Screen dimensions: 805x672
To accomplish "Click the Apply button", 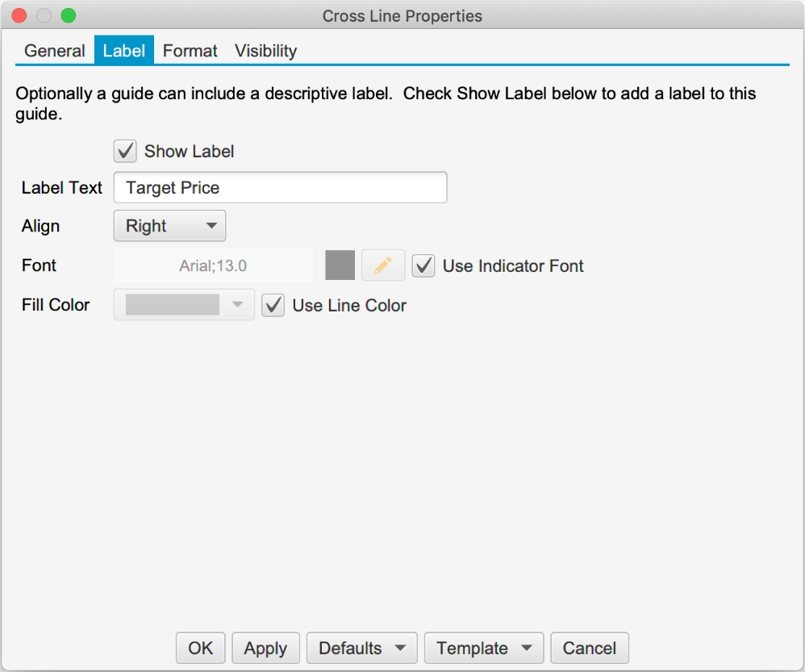I will click(x=265, y=648).
